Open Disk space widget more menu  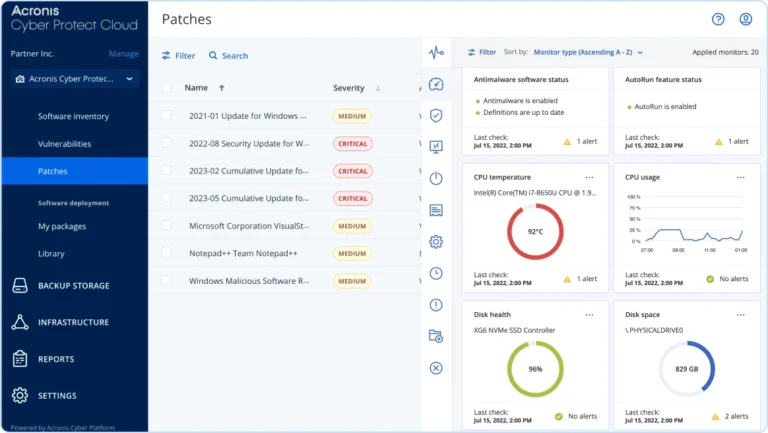(741, 315)
